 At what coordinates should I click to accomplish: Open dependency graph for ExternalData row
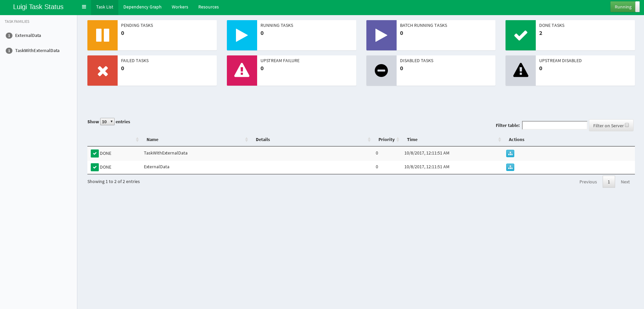(510, 167)
